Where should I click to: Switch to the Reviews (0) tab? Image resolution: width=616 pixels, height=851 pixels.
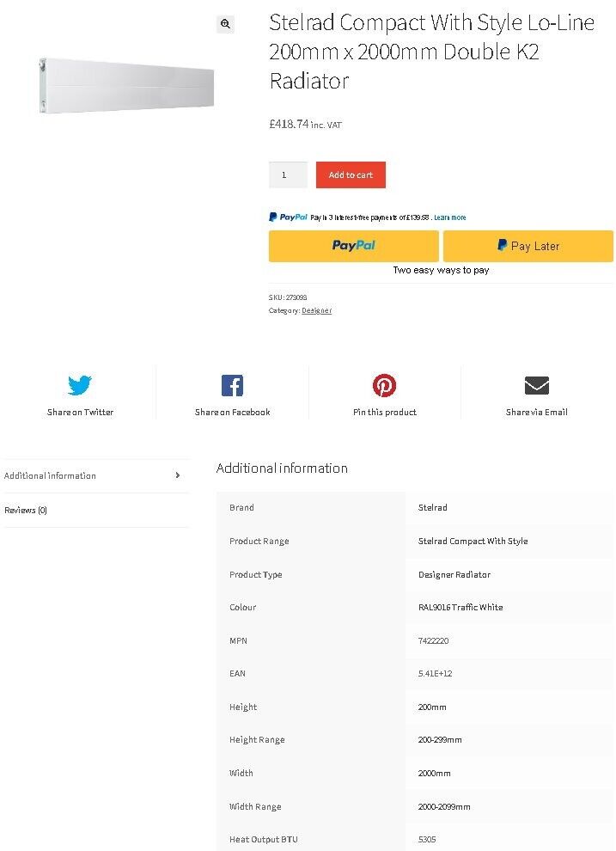coord(95,510)
